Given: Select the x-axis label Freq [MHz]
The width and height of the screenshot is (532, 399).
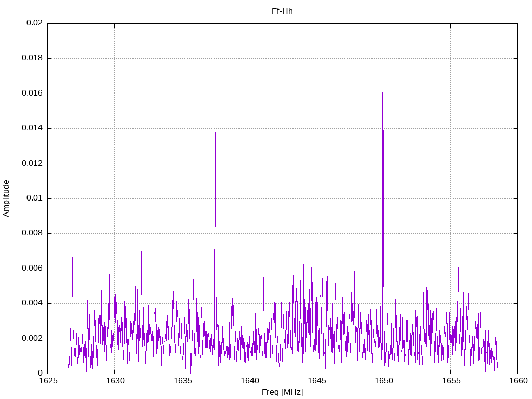Looking at the screenshot, I should click(x=282, y=392).
